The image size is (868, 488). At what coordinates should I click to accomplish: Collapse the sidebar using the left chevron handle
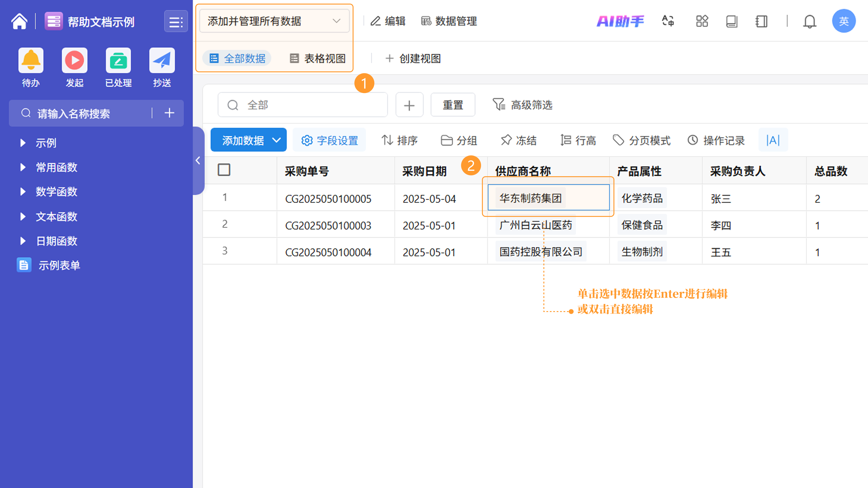coord(198,161)
